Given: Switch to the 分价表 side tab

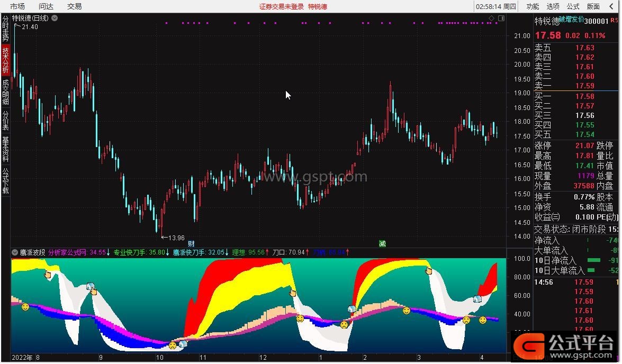Looking at the screenshot, I should coord(5,121).
